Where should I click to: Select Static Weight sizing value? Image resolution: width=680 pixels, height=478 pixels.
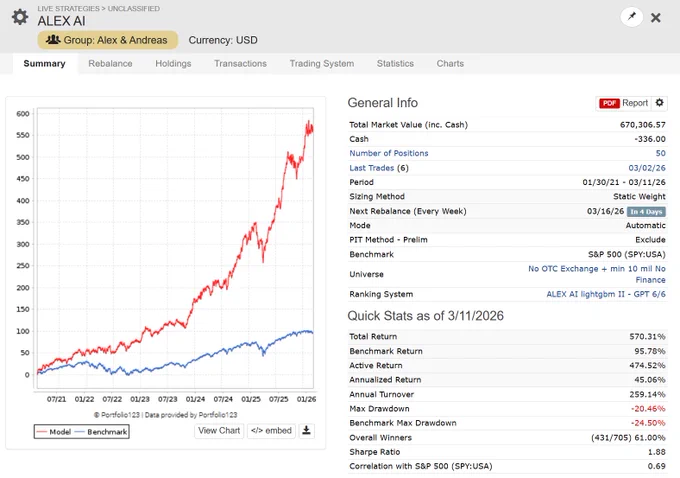click(x=639, y=196)
